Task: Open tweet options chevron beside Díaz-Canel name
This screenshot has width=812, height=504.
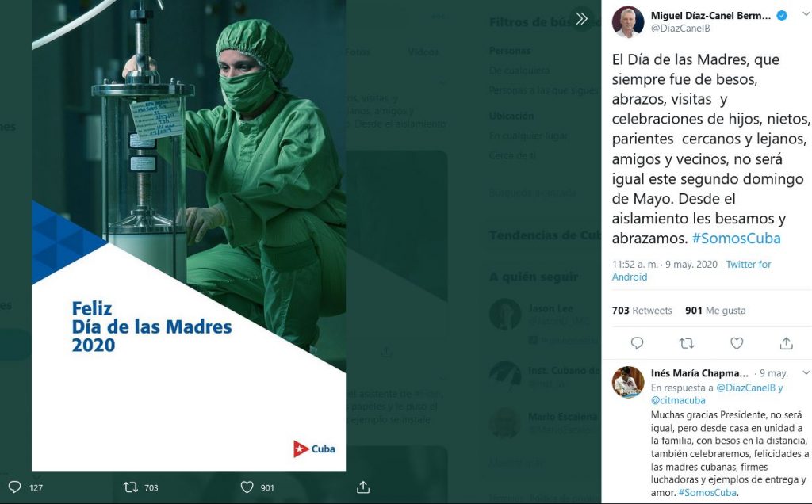Action: click(806, 14)
